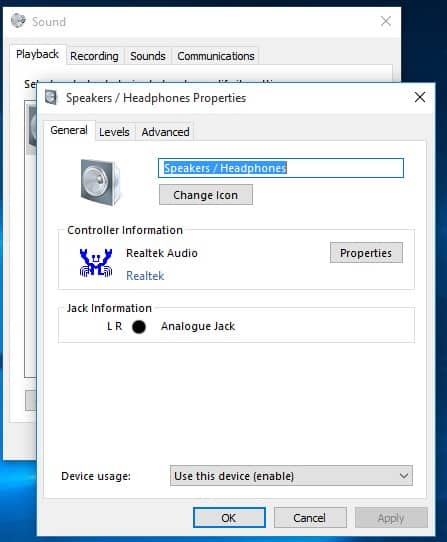Follow the Realtek link
This screenshot has width=447, height=542.
pos(145,276)
